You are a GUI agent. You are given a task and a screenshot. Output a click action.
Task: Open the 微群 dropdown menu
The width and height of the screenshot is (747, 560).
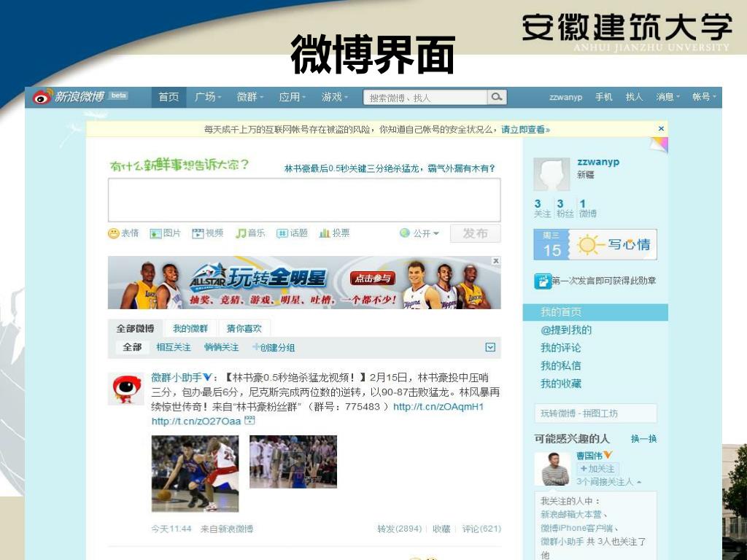click(250, 97)
